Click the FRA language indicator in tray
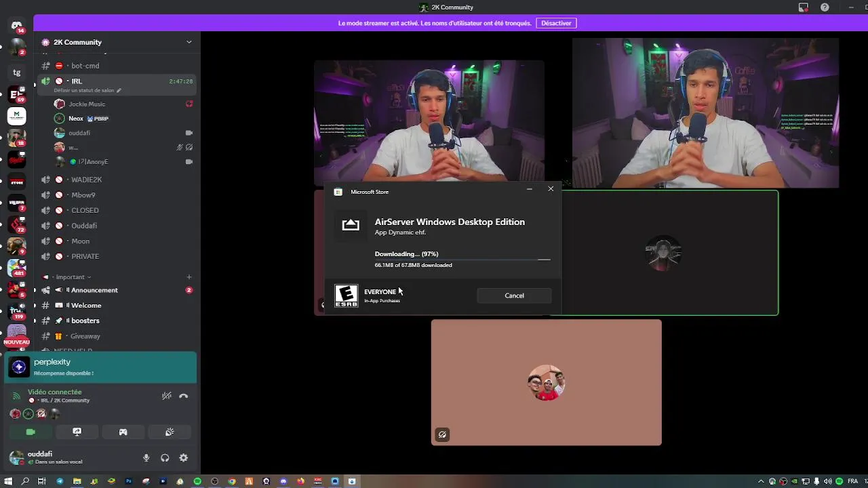This screenshot has width=868, height=488. click(852, 481)
